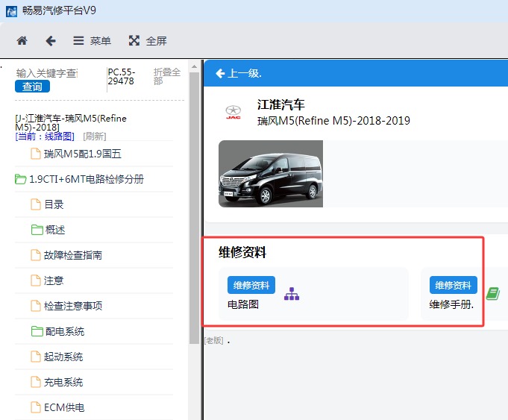
Task: Click the file icon beside 起动系统
Action: [x=36, y=357]
